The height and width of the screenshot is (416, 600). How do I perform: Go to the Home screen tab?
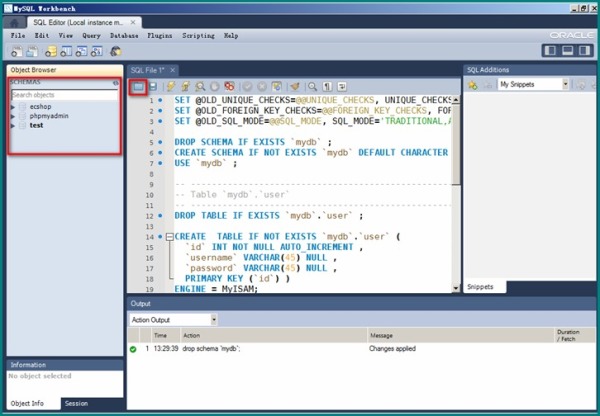point(15,23)
